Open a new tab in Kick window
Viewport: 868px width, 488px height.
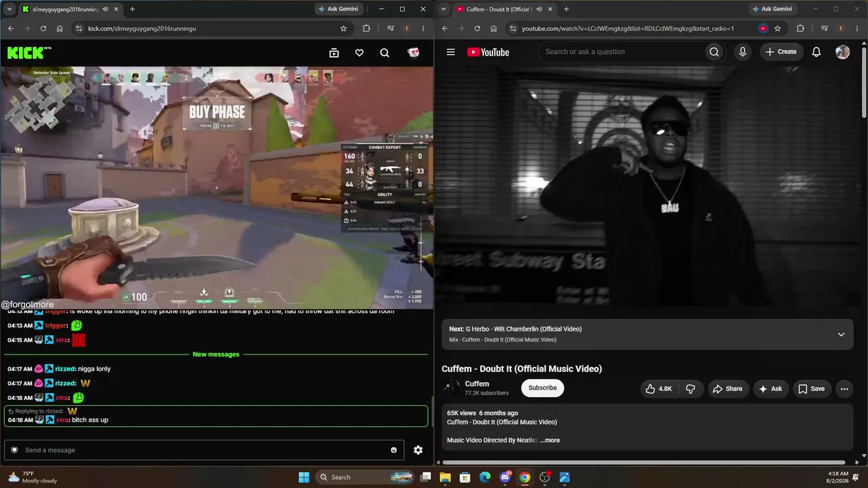point(132,9)
